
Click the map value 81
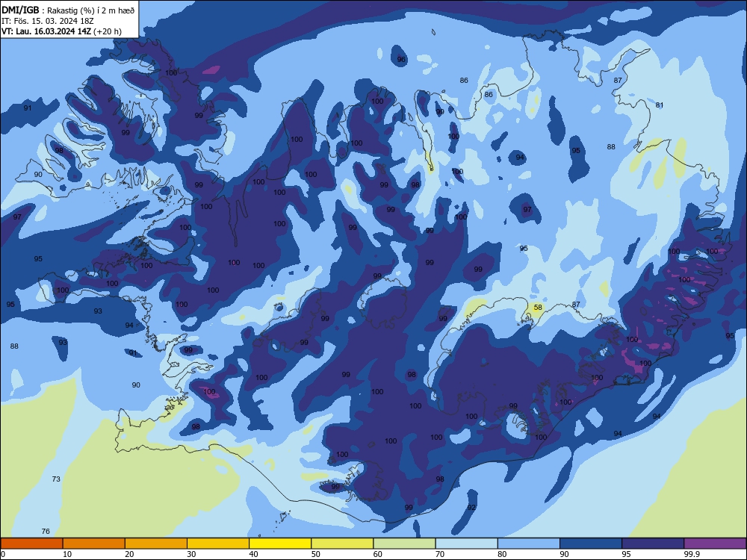[x=660, y=105]
